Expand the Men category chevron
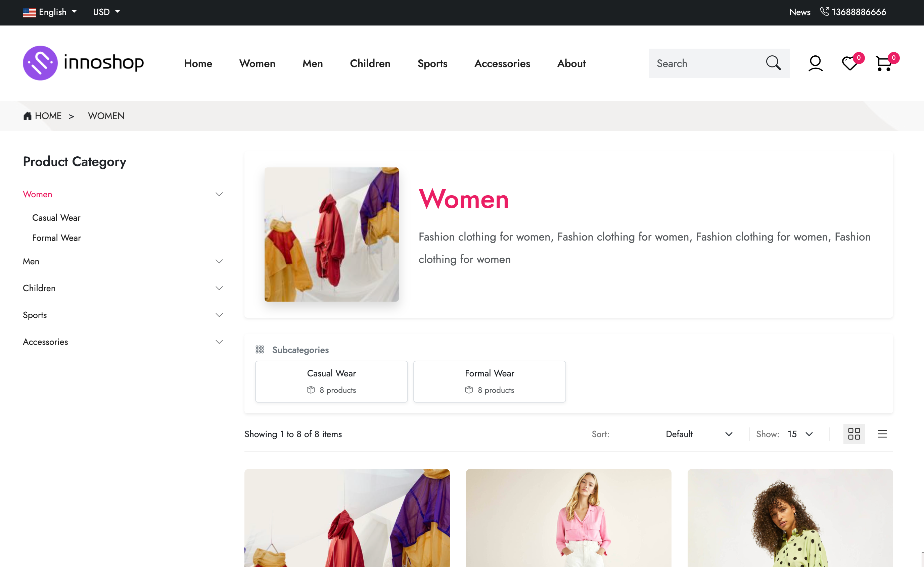 [219, 261]
